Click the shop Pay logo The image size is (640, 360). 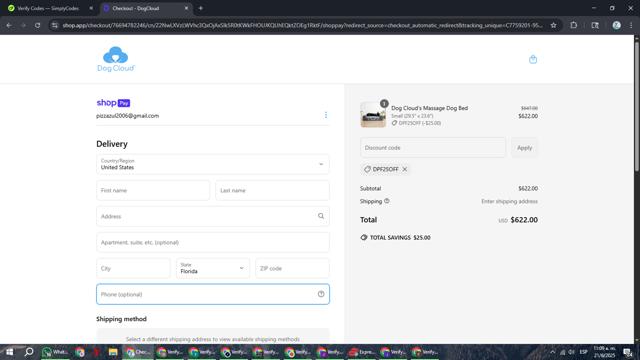pyautogui.click(x=113, y=103)
